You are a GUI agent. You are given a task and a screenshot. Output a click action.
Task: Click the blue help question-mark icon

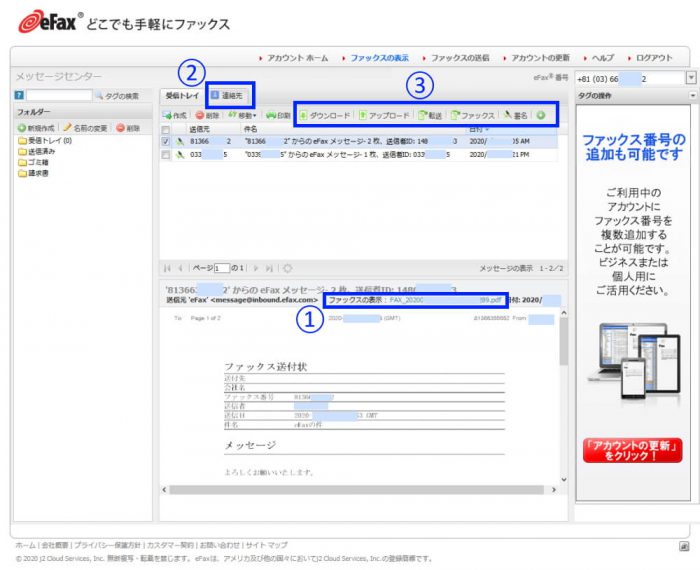tap(19, 95)
